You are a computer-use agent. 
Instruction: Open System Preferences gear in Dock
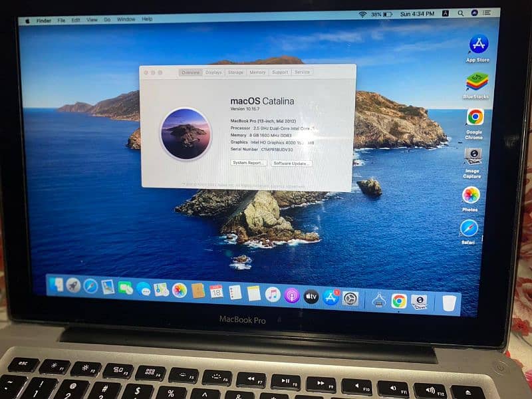[350, 299]
